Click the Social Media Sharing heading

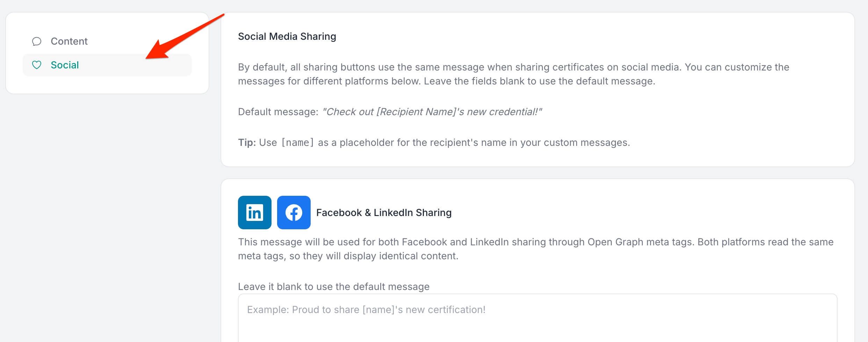(287, 36)
